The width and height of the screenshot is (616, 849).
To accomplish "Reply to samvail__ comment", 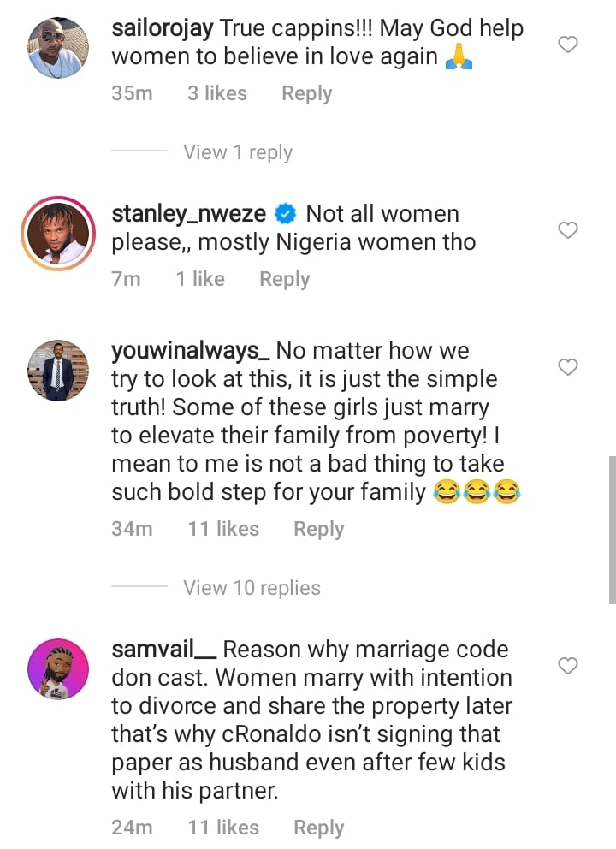I will click(x=319, y=828).
